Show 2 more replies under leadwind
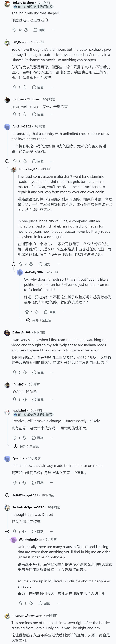This screenshot has height=644, width=116. coord(26,446)
